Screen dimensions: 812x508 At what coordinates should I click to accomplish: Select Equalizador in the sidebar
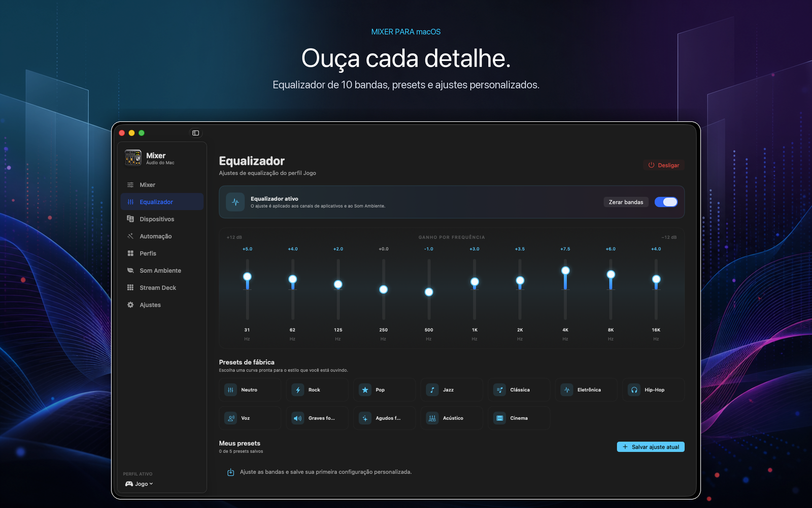click(162, 202)
